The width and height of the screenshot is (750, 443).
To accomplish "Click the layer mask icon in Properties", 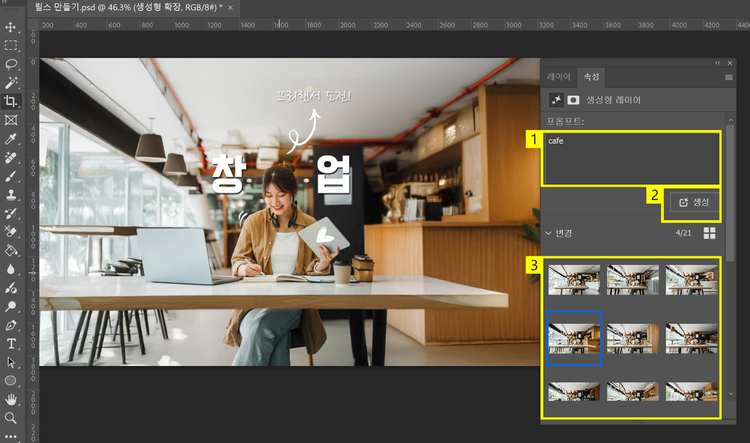I will pyautogui.click(x=573, y=100).
